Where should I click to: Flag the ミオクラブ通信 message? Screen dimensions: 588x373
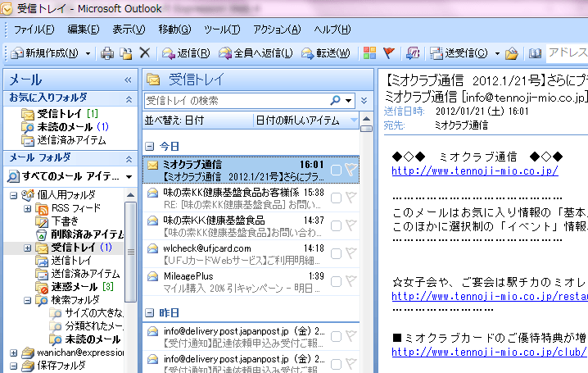point(351,170)
